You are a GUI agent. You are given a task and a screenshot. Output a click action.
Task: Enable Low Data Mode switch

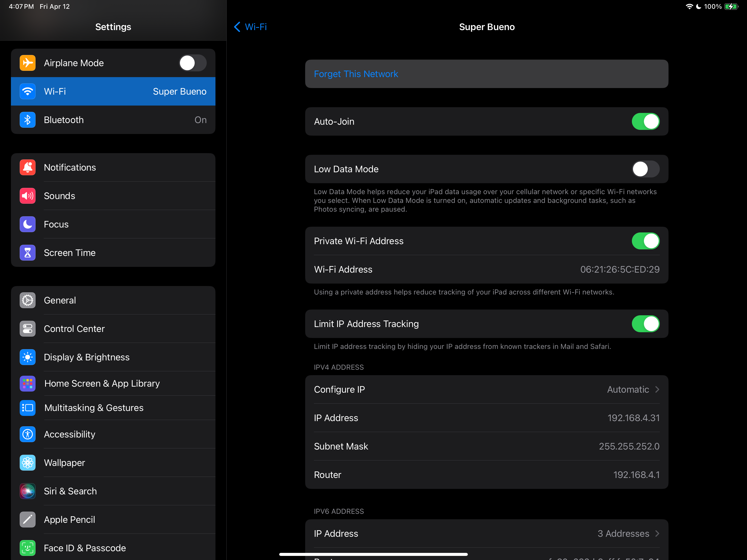coord(645,169)
